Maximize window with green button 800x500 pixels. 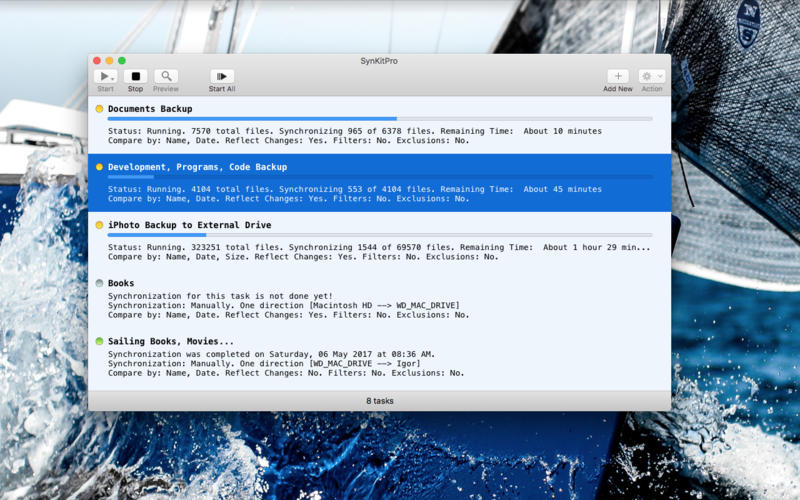coord(122,61)
